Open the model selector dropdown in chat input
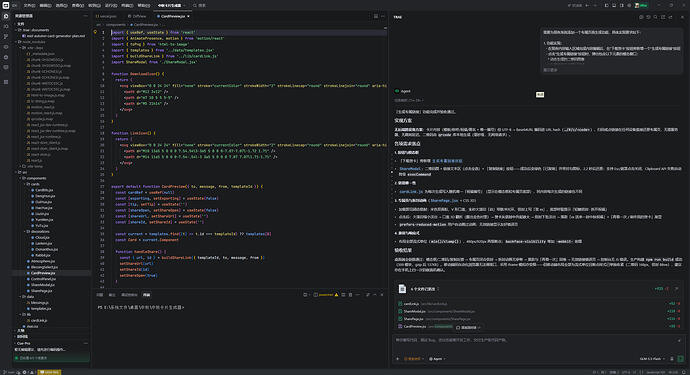 652,359
